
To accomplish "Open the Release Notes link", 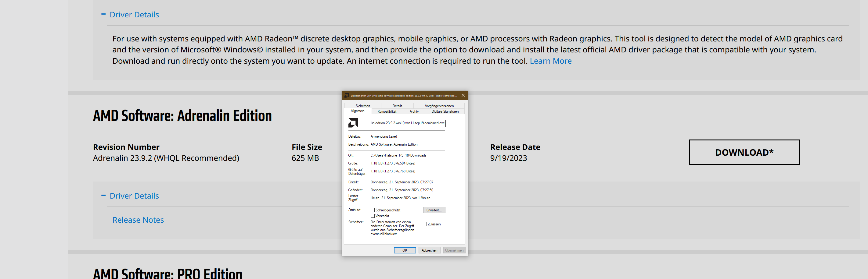I will click(138, 220).
